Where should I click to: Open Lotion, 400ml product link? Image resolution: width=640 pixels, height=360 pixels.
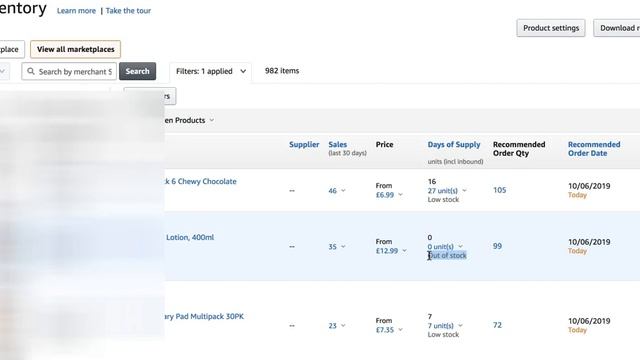click(x=190, y=238)
